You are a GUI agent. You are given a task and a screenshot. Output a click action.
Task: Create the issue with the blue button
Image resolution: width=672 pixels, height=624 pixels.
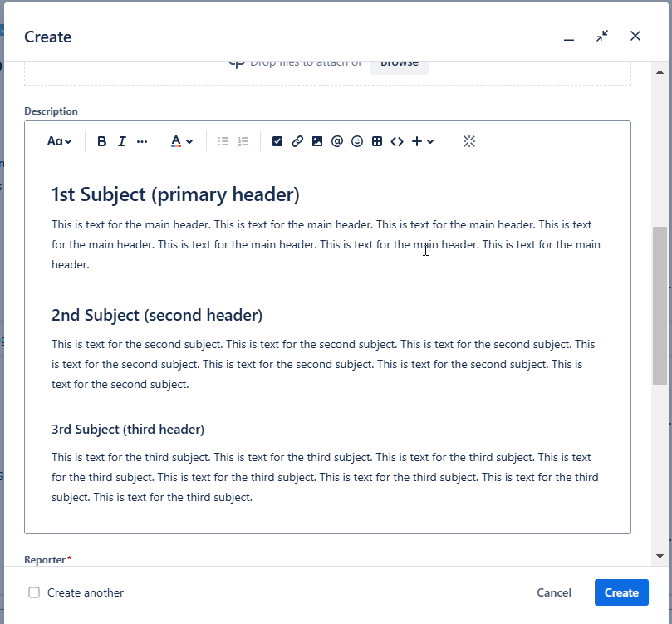click(620, 592)
